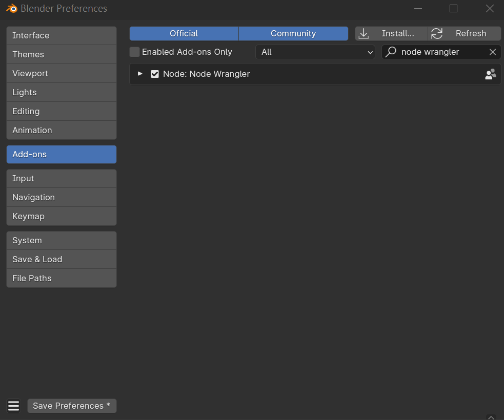The width and height of the screenshot is (504, 420).
Task: Click the Install... button
Action: [x=391, y=33]
